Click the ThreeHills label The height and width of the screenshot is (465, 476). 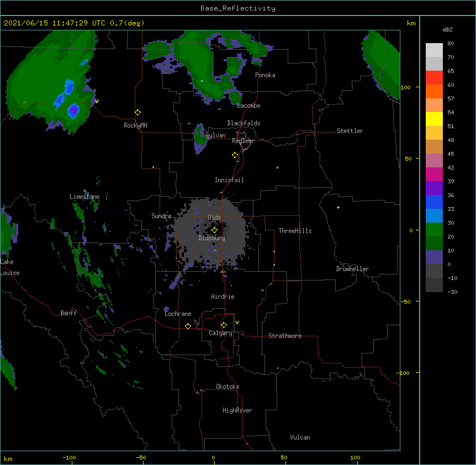pos(295,231)
